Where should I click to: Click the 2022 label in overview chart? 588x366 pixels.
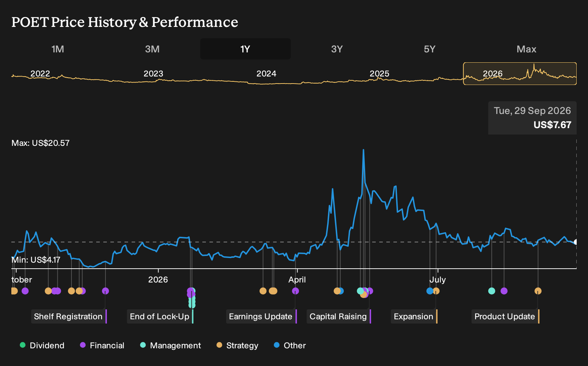coord(40,74)
